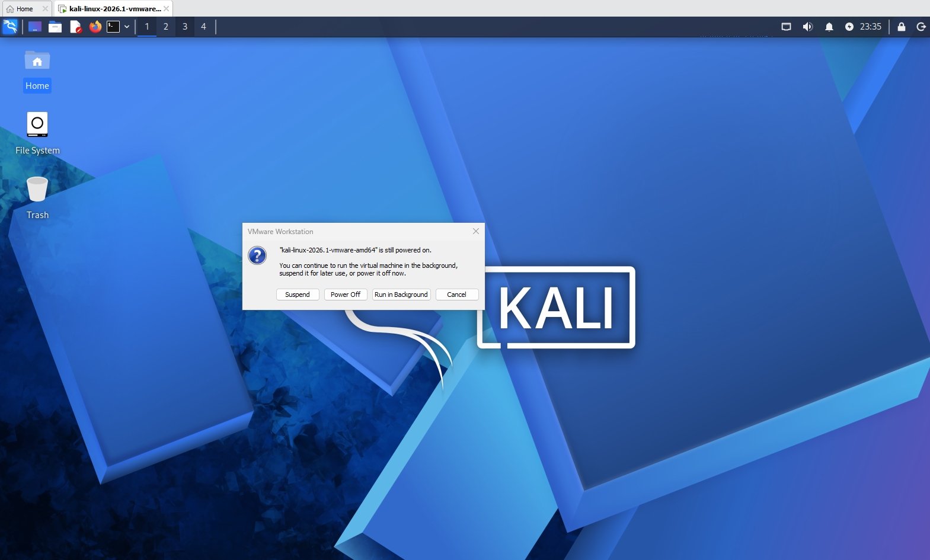Click the log out icon

(x=921, y=27)
